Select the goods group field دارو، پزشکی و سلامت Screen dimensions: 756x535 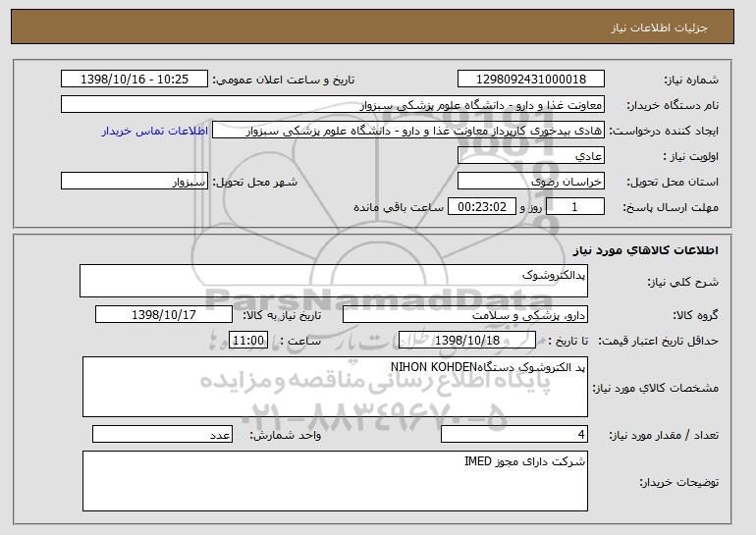465,315
